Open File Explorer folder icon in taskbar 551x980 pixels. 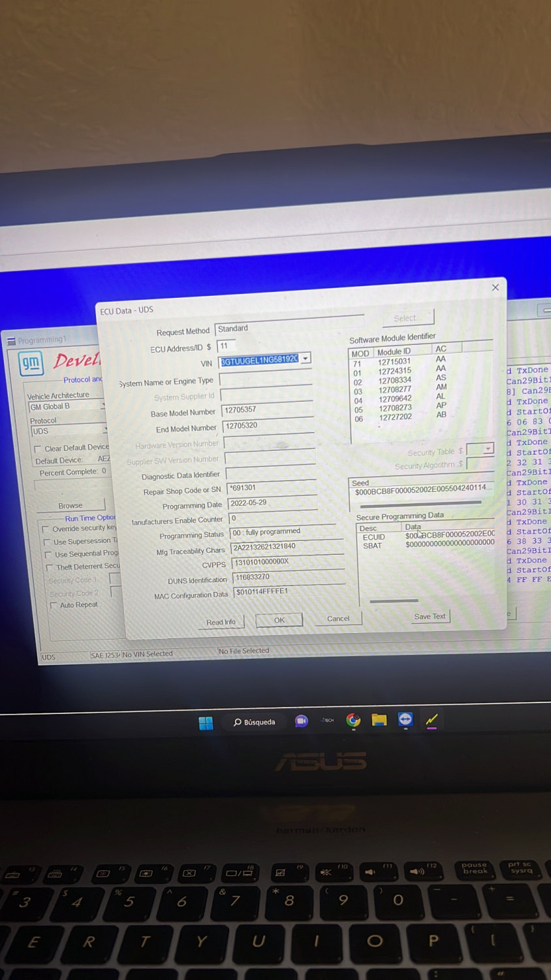point(379,720)
